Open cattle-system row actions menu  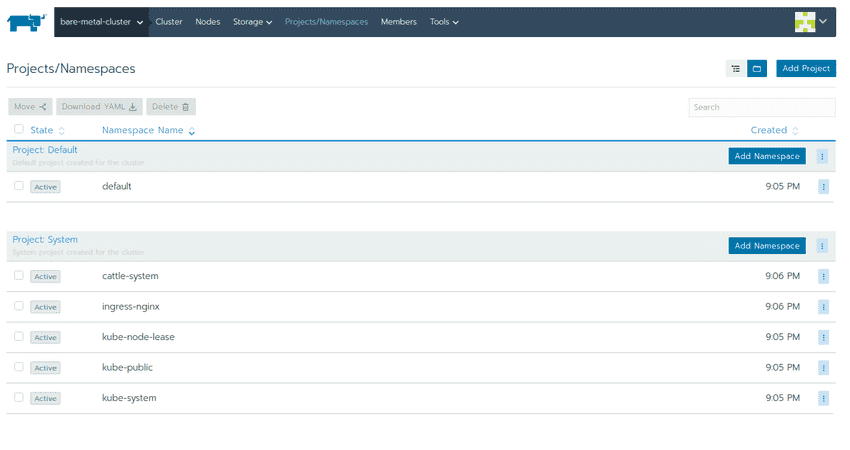[x=823, y=276]
